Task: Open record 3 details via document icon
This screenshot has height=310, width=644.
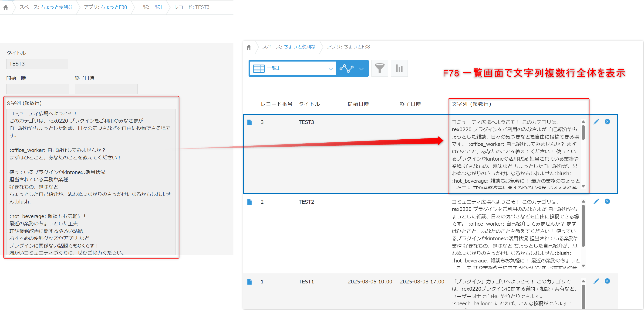Action: point(249,122)
